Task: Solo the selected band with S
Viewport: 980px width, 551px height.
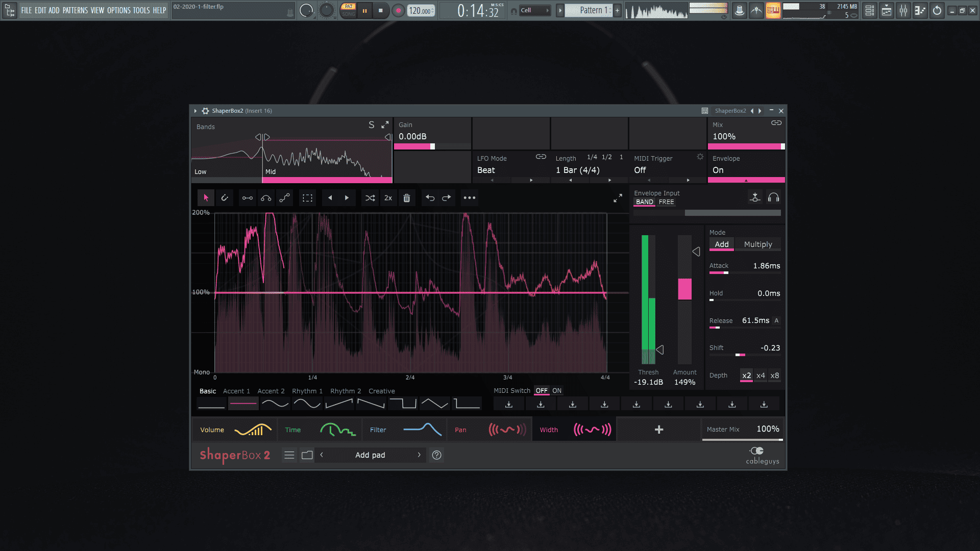Action: pyautogui.click(x=372, y=124)
